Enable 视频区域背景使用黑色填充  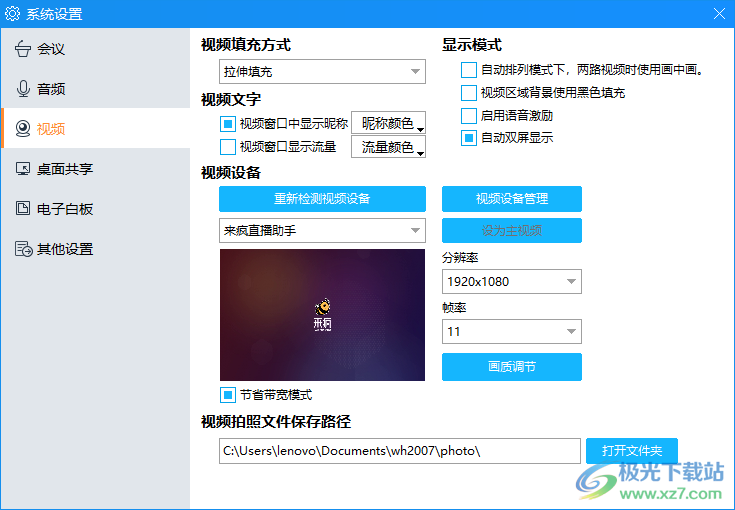[469, 93]
